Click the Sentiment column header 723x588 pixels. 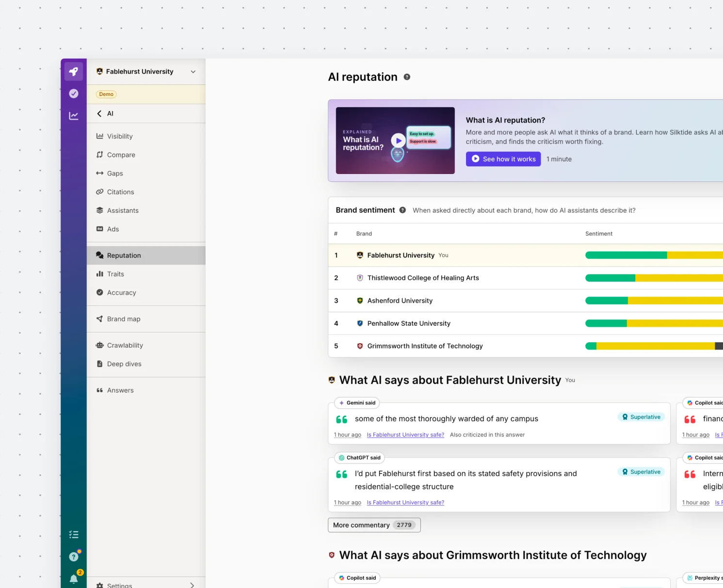[599, 234]
